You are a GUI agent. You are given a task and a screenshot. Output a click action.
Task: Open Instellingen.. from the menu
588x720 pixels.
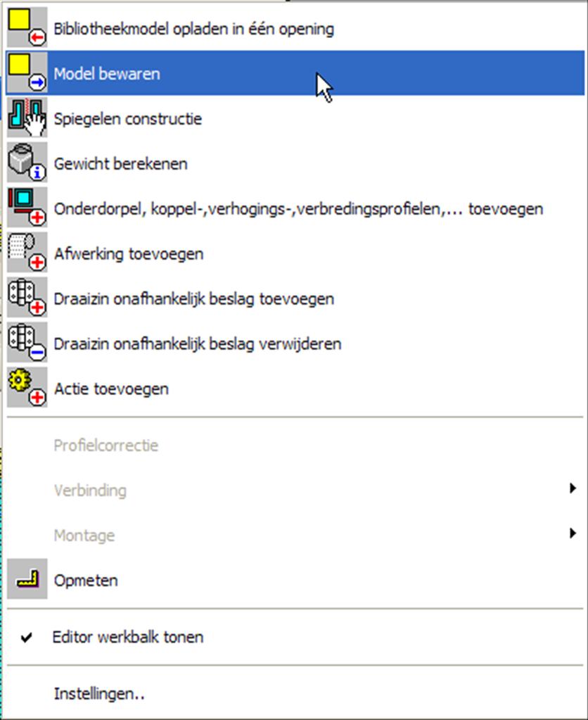pyautogui.click(x=295, y=693)
